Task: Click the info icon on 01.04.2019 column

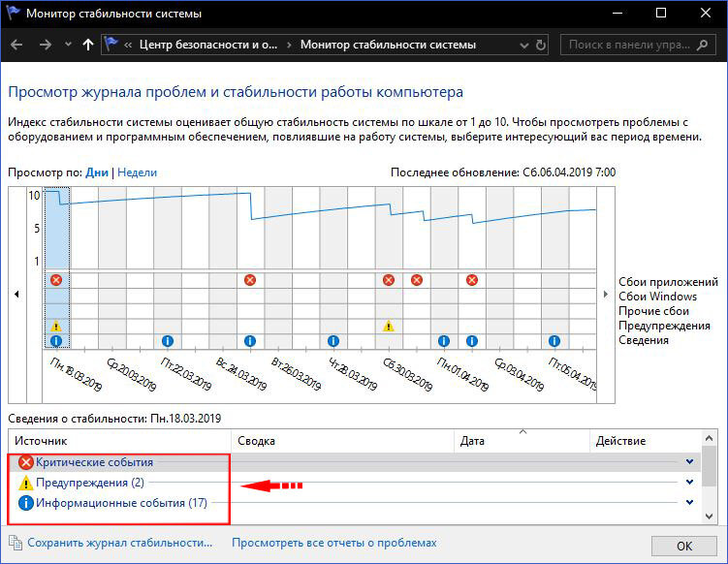Action: [x=444, y=341]
